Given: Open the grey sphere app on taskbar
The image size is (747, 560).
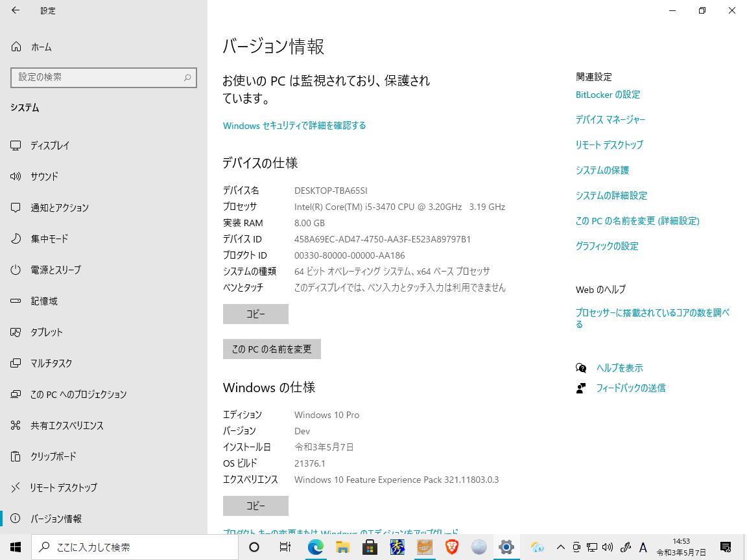Looking at the screenshot, I should click(479, 547).
